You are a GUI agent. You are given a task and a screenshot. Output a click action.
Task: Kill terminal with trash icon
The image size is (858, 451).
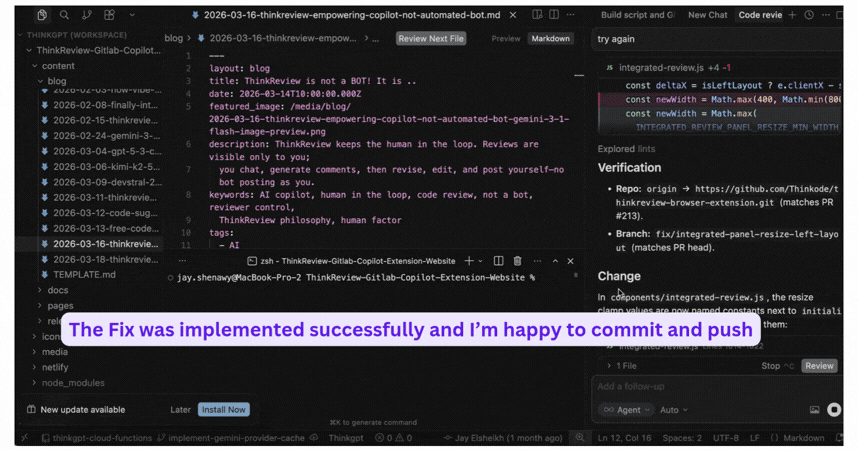(x=518, y=261)
